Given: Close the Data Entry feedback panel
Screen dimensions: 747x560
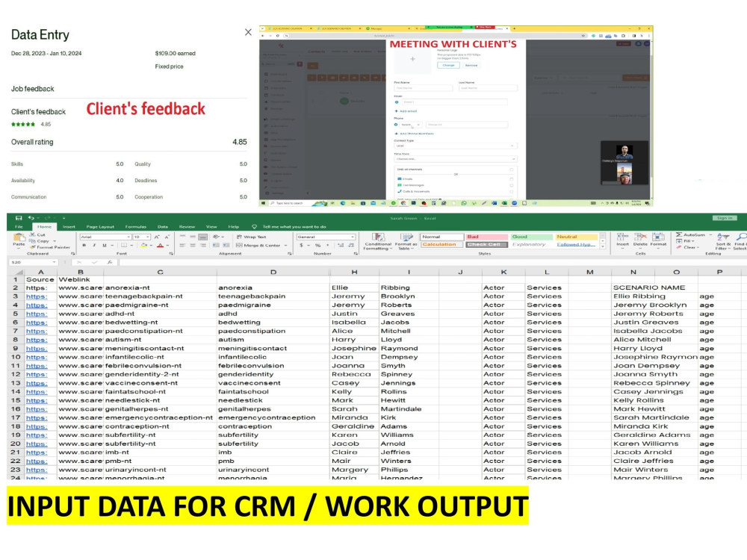Looking at the screenshot, I should click(248, 32).
